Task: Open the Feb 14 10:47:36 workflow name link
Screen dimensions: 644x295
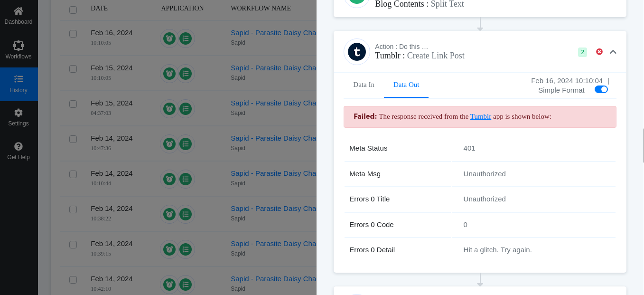Action: (x=273, y=138)
